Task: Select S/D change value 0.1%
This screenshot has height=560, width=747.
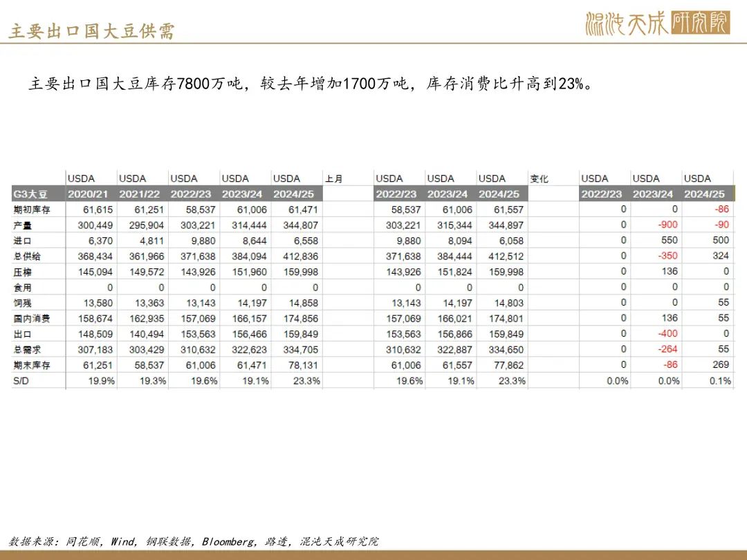Action: (720, 381)
